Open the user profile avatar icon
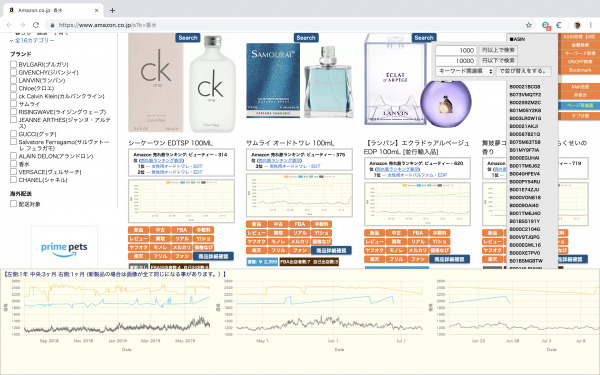Viewport: 600px width, 375px height. point(577,25)
